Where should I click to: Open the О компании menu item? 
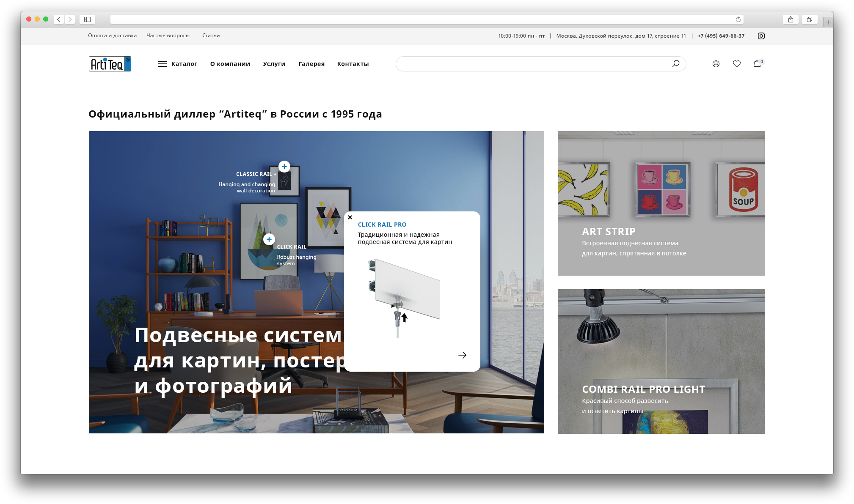(x=230, y=64)
